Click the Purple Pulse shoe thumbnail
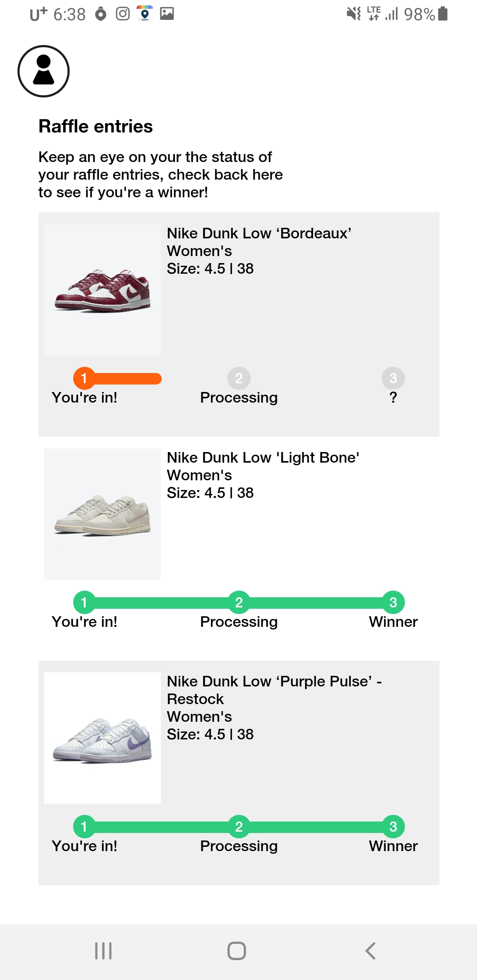 102,738
